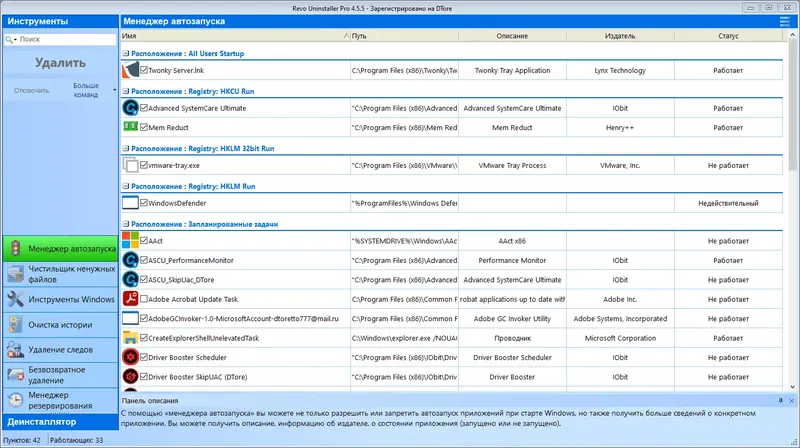
Task: Click the Отключить button
Action: tap(32, 90)
